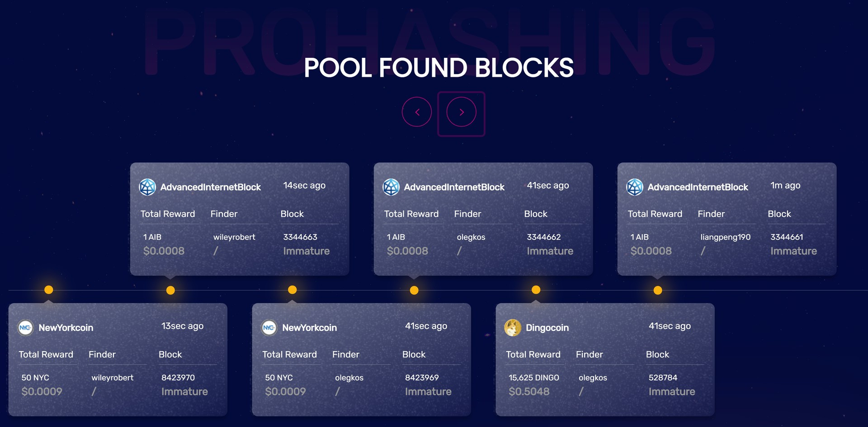Click timeline dot above block 8423969 card

pyautogui.click(x=292, y=290)
